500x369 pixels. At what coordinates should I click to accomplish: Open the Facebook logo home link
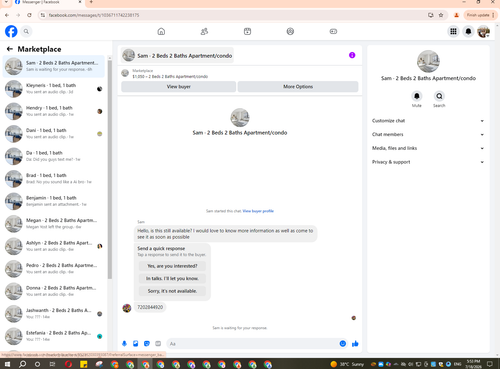click(x=11, y=31)
